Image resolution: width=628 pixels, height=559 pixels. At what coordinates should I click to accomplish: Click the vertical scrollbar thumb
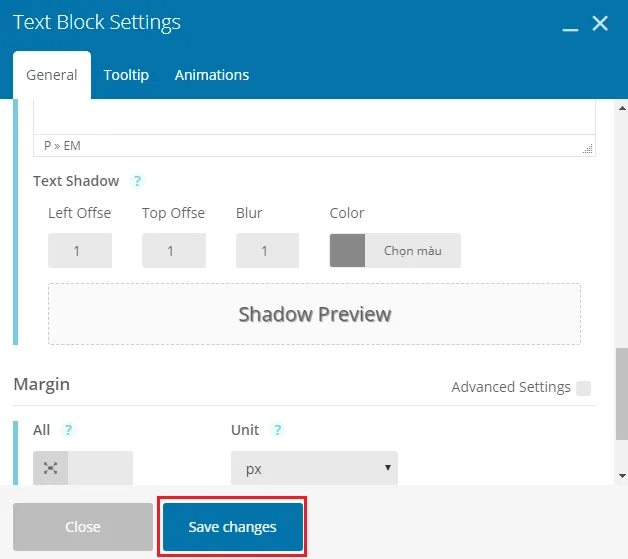[x=622, y=394]
